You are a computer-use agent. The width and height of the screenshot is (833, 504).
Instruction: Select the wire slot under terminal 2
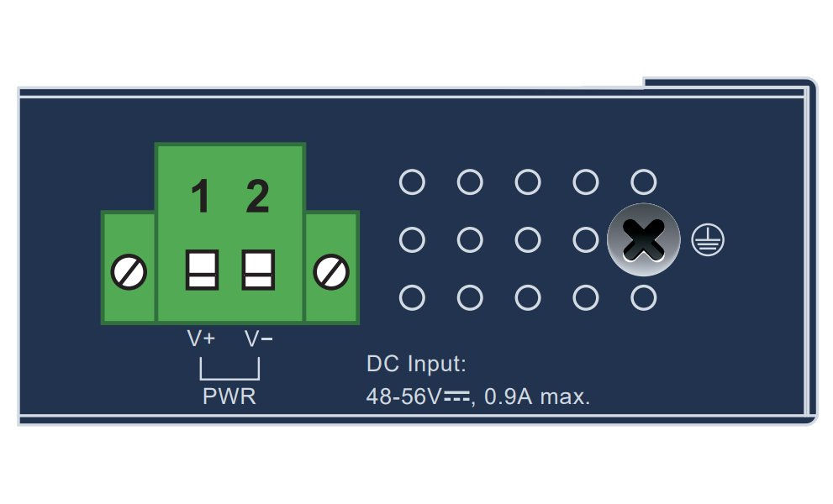click(257, 270)
